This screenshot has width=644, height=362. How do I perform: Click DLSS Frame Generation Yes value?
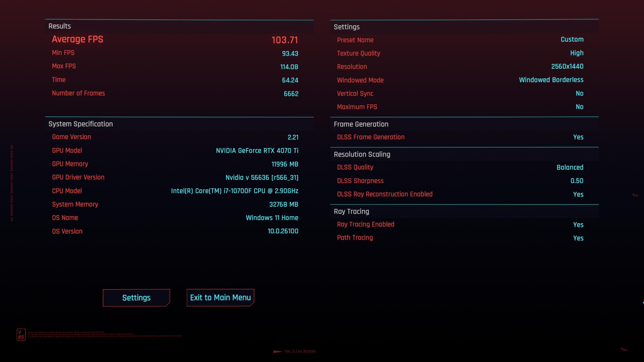tap(578, 137)
